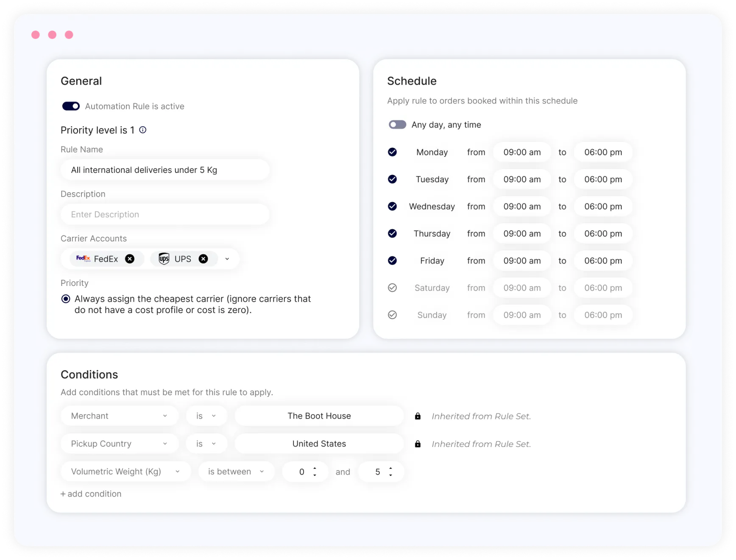Click the UPS shield logo in the carrier chip
The image size is (736, 560).
click(x=164, y=258)
